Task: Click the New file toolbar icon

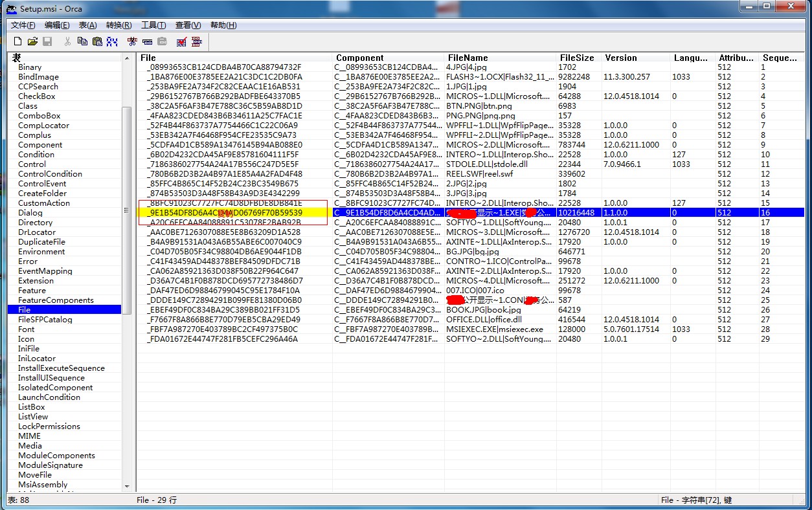Action: tap(18, 41)
